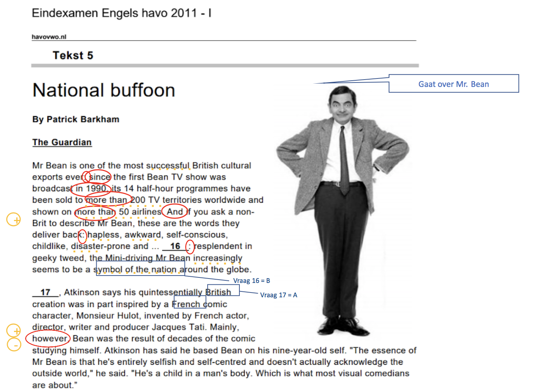This screenshot has height=392, width=540.
Task: Open the underlined "The Guardian" link
Action: [x=62, y=142]
